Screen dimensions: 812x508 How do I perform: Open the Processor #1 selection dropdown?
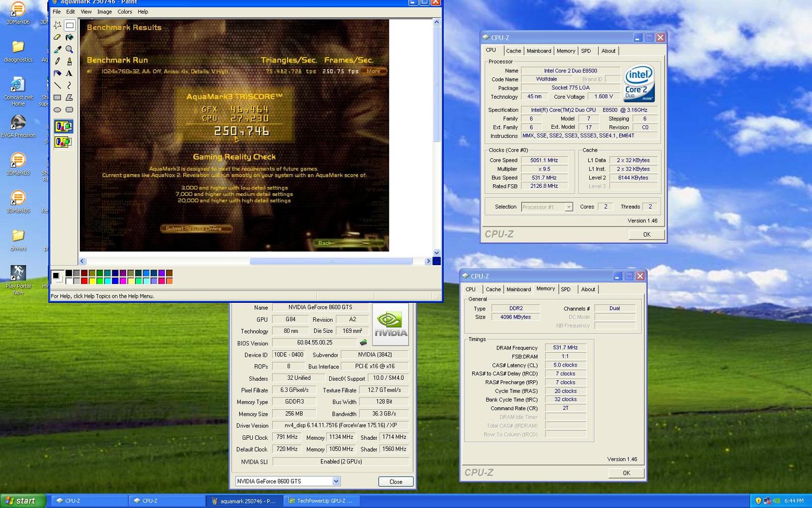click(569, 207)
